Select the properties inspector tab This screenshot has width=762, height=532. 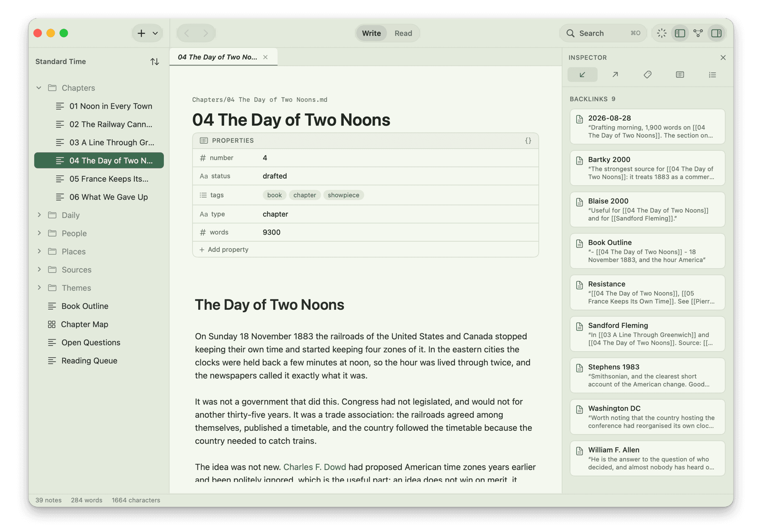click(x=680, y=75)
